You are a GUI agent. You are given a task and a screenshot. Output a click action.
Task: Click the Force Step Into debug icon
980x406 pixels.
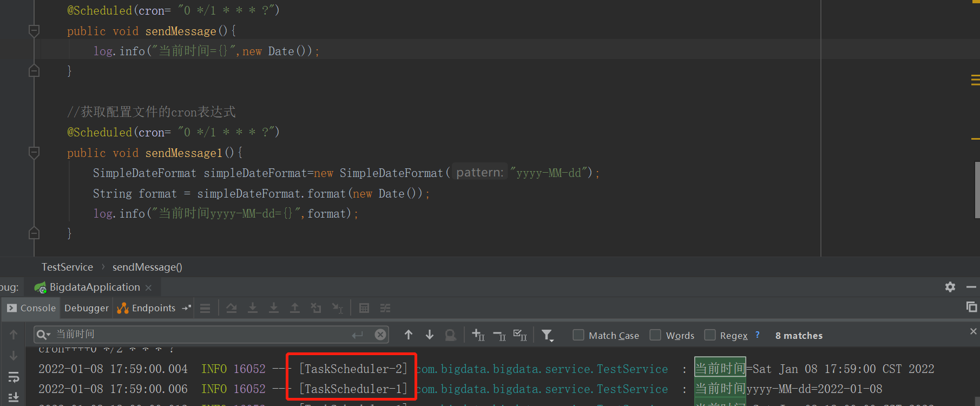(274, 308)
